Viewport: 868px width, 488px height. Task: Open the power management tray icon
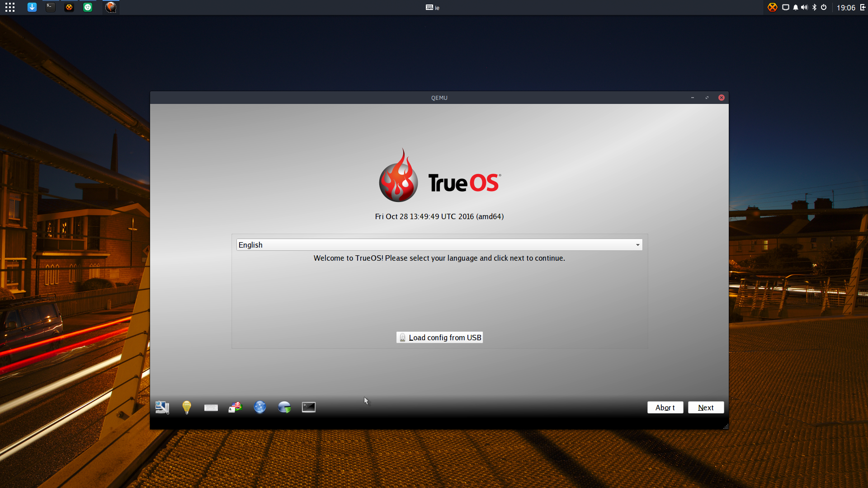824,7
